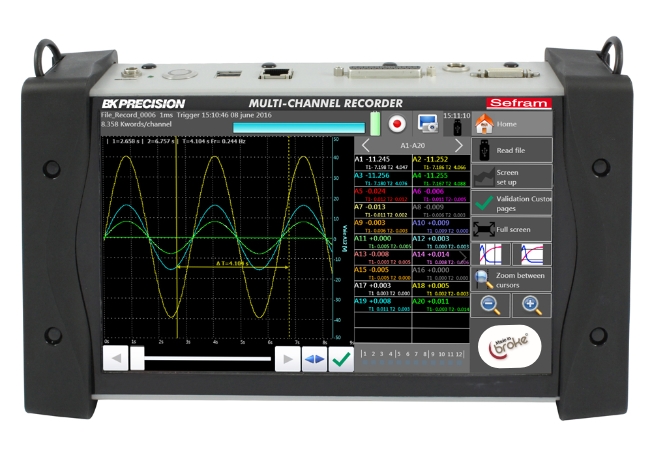Viewport: 652px width, 455px height.
Task: Click Zoom between cursors button
Action: (510, 280)
